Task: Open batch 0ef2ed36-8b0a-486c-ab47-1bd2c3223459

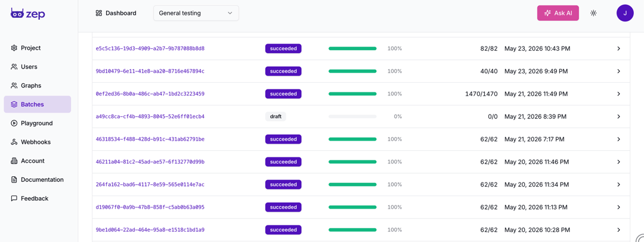Action: (x=150, y=94)
